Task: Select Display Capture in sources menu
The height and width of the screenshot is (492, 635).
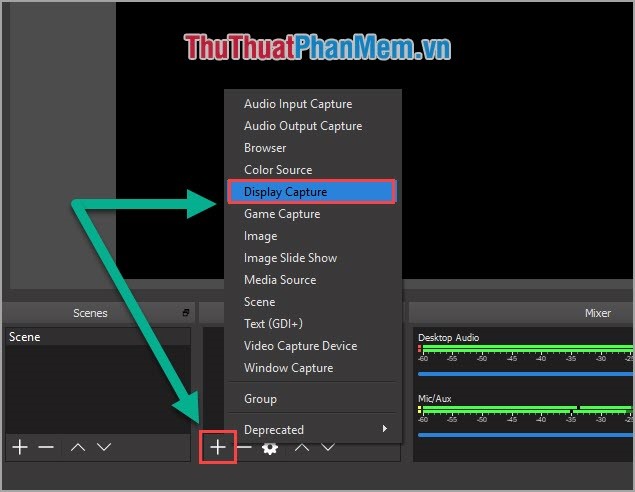Action: pyautogui.click(x=312, y=192)
